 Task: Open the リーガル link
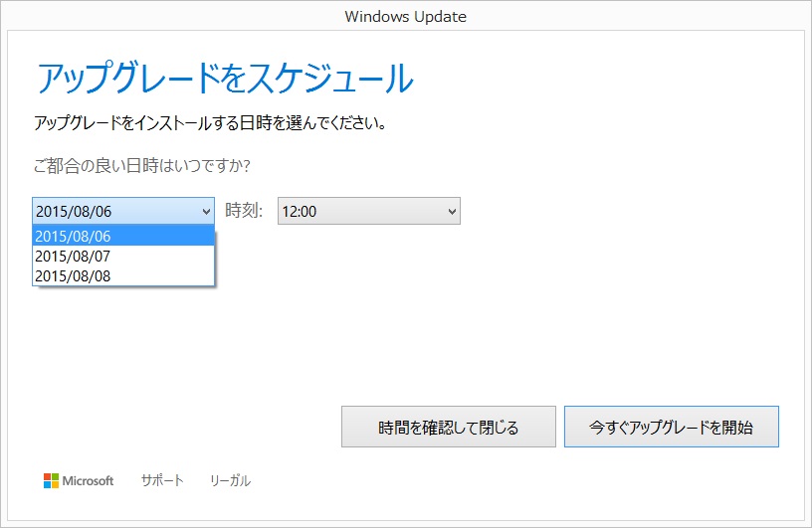[x=230, y=481]
